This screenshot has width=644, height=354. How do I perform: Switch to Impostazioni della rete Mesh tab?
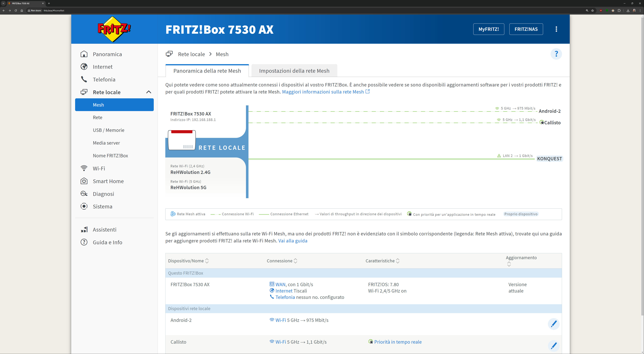pyautogui.click(x=294, y=71)
